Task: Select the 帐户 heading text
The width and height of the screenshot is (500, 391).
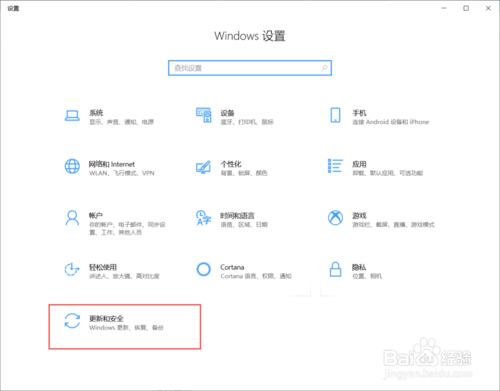Action: click(96, 216)
